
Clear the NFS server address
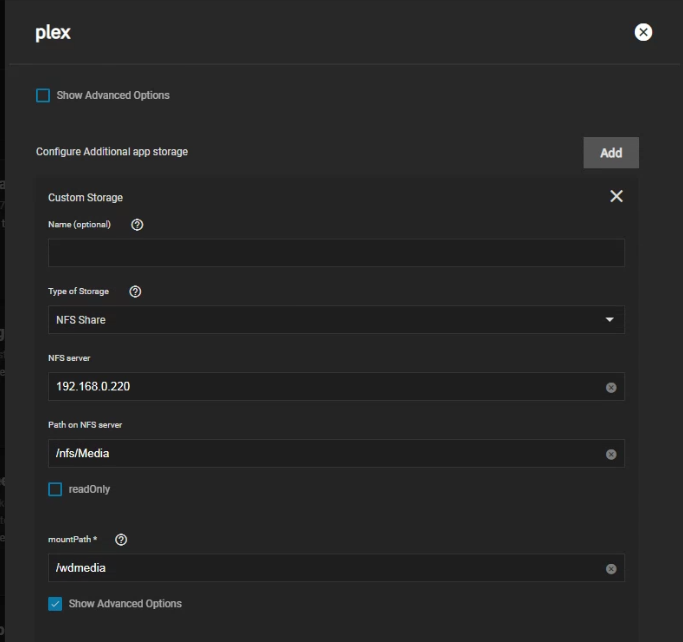click(611, 387)
